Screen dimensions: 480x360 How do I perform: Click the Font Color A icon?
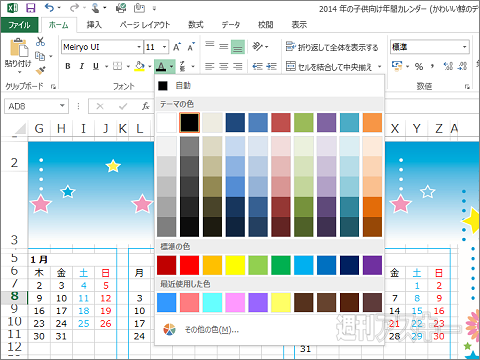[x=161, y=66]
